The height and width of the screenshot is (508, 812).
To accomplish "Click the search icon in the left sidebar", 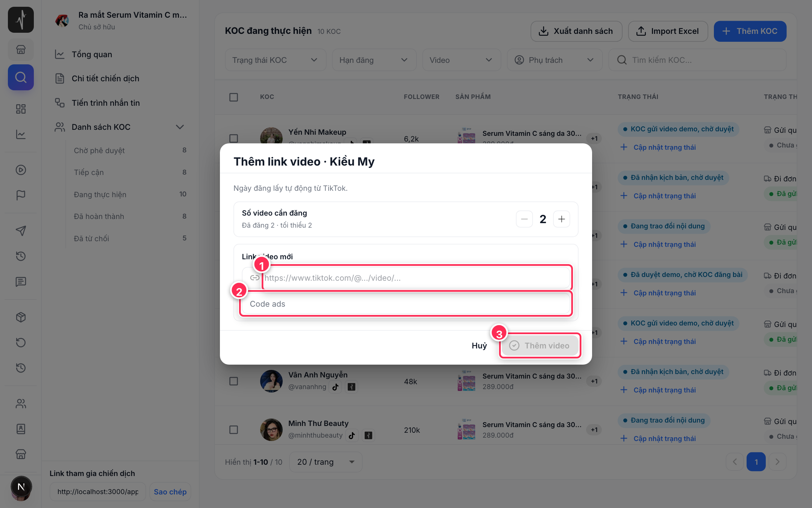I will 21,78.
